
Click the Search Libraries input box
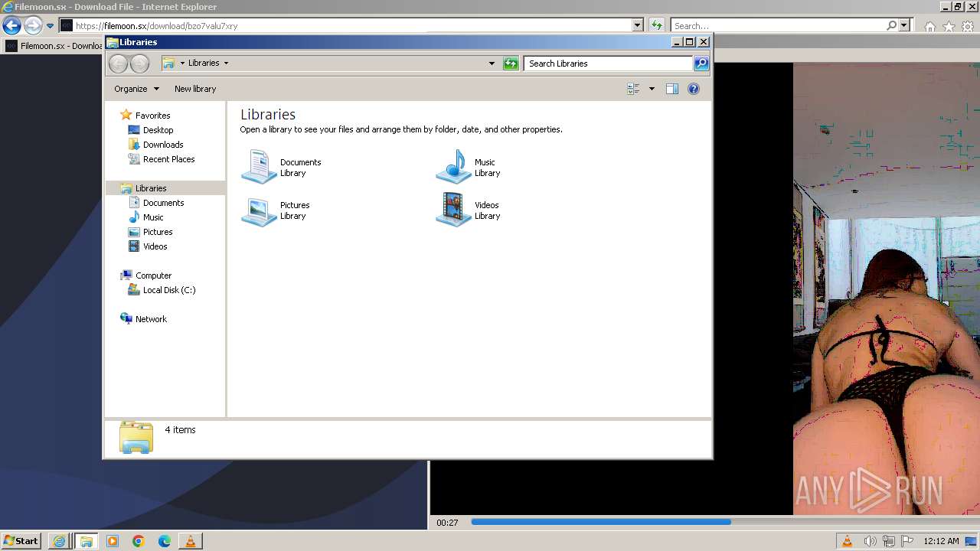click(609, 64)
